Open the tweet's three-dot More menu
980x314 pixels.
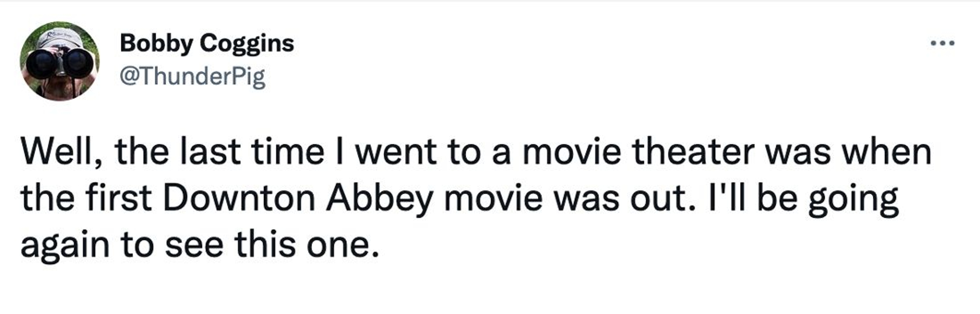(942, 43)
